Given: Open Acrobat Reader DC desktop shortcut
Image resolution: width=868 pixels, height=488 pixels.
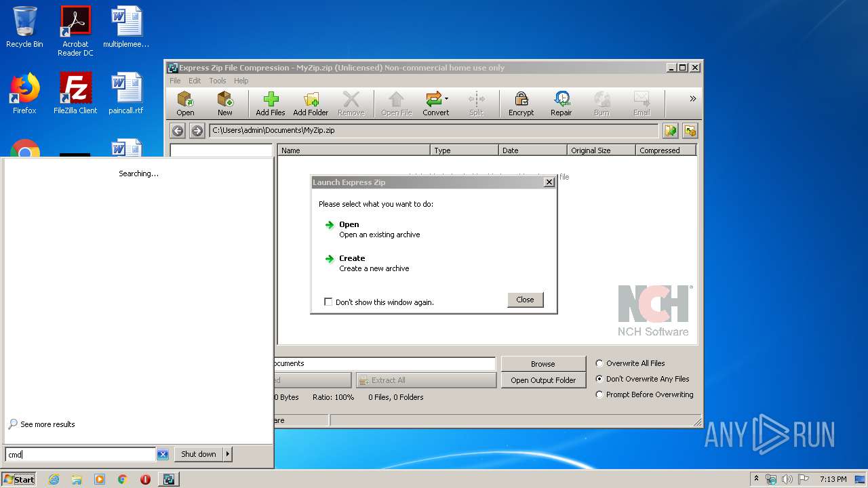Looking at the screenshot, I should tap(75, 31).
